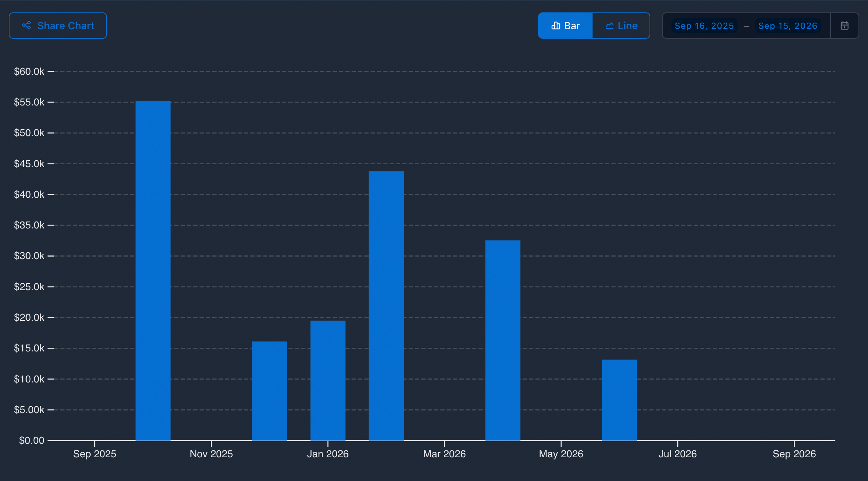The height and width of the screenshot is (481, 868).
Task: Click the $60.0k y-axis label
Action: point(29,72)
